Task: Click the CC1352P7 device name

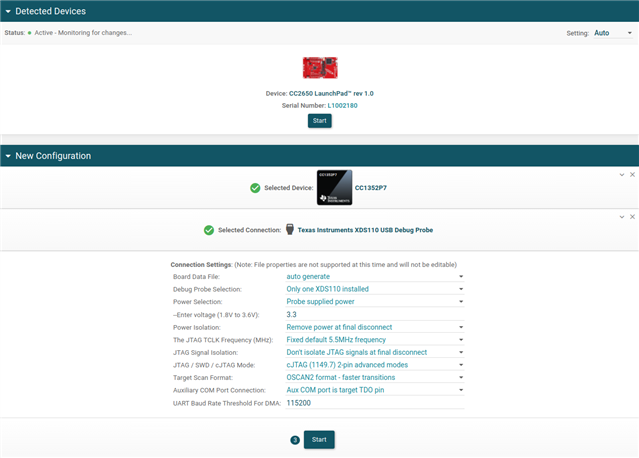Action: pyautogui.click(x=370, y=188)
